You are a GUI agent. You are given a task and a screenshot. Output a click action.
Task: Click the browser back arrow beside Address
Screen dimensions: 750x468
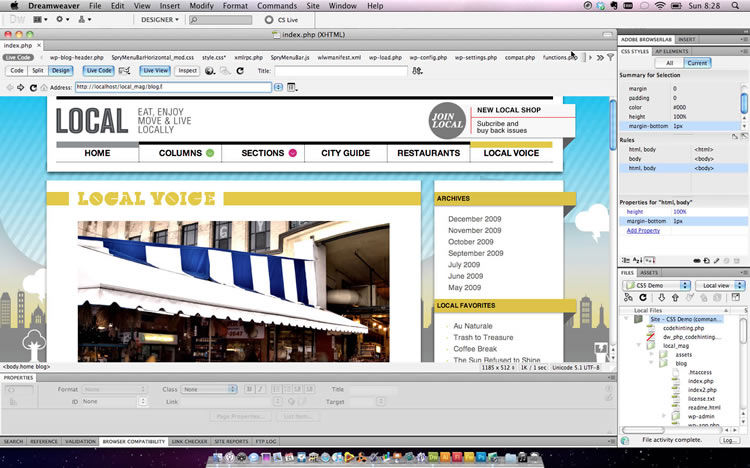click(x=9, y=87)
